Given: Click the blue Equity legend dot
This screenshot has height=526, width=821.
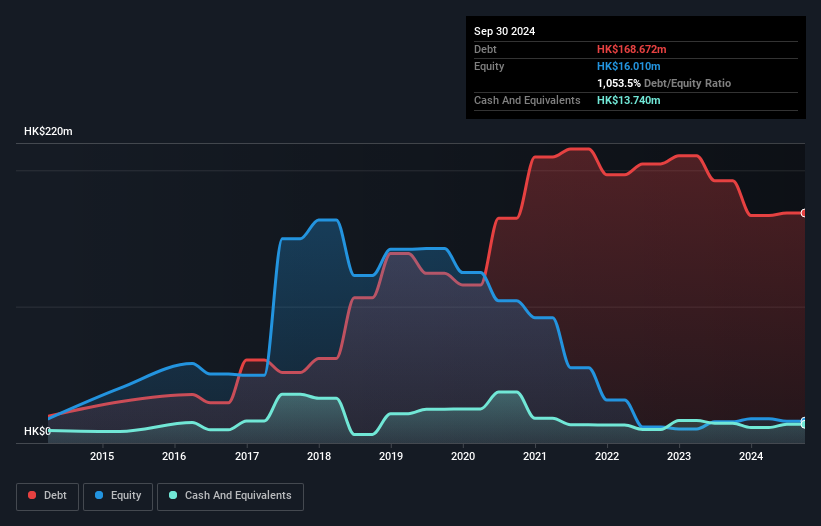Looking at the screenshot, I should [x=99, y=495].
